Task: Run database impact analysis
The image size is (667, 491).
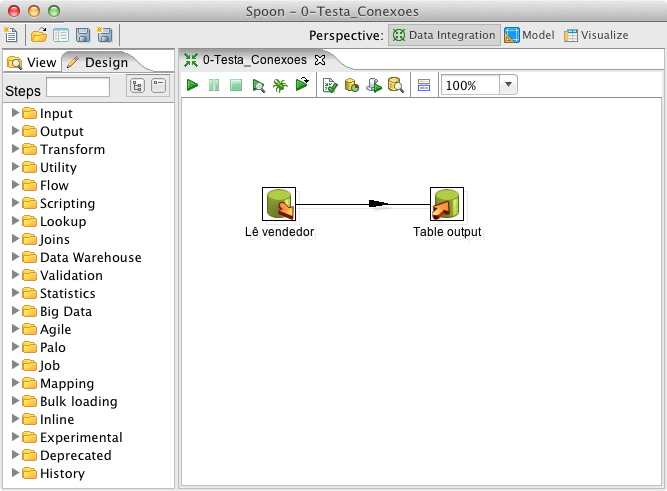Action: 352,85
